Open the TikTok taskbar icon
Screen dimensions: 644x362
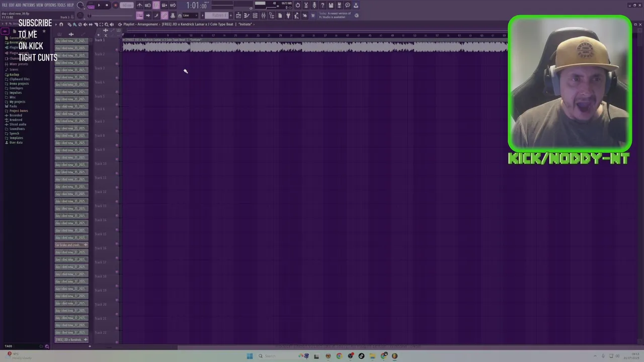click(x=361, y=356)
